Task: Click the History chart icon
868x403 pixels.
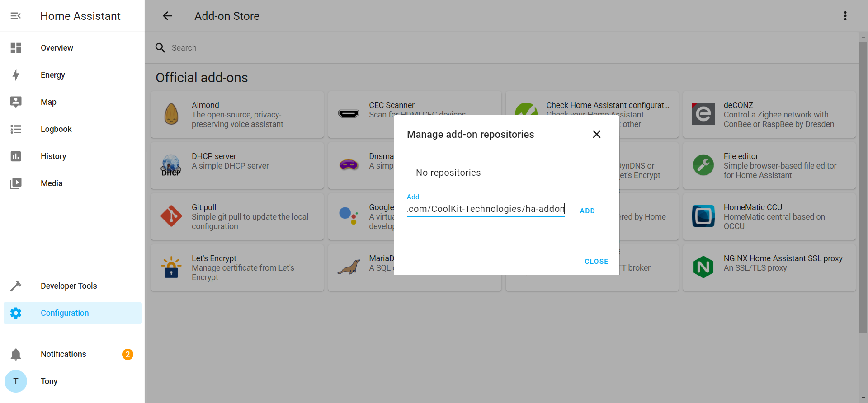Action: pos(16,156)
